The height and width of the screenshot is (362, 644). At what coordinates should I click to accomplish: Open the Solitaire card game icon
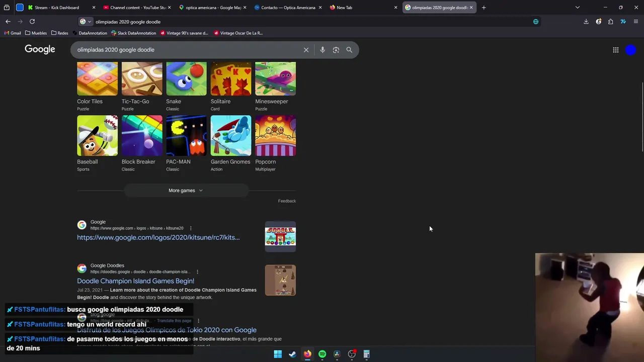(x=231, y=79)
